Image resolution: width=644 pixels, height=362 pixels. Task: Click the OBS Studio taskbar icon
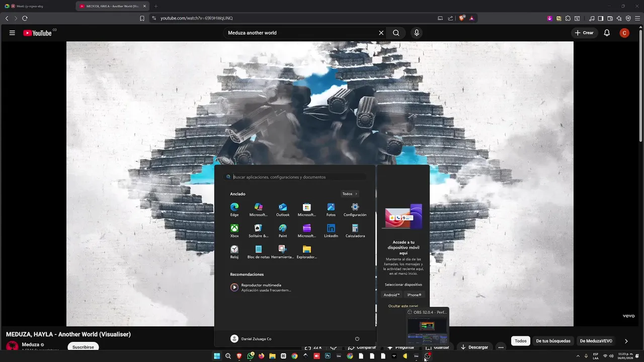point(427,356)
